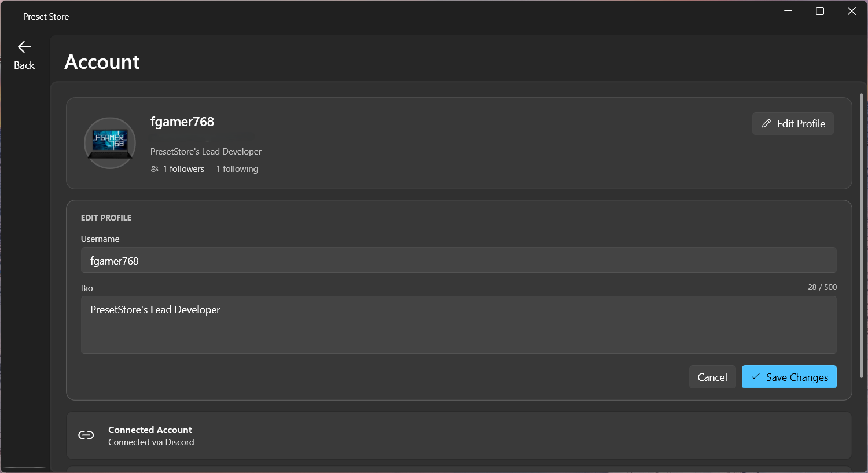Maximize the Preset Store window

pyautogui.click(x=820, y=11)
